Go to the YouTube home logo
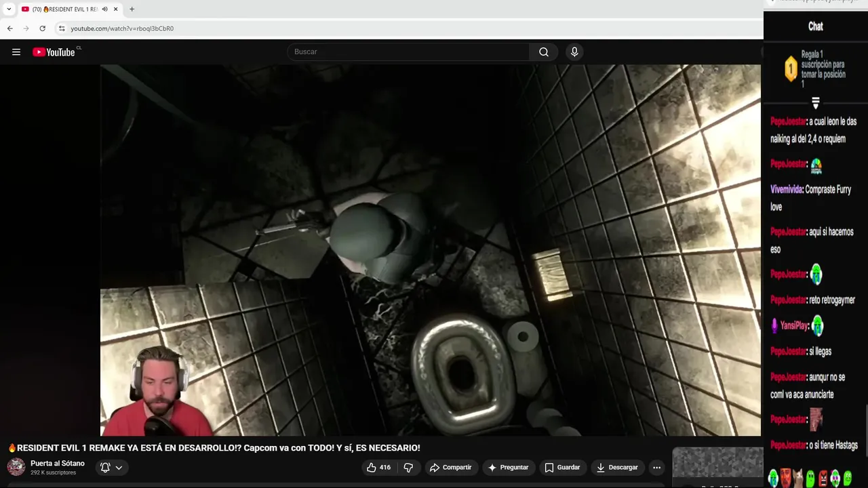868x488 pixels. 54,52
